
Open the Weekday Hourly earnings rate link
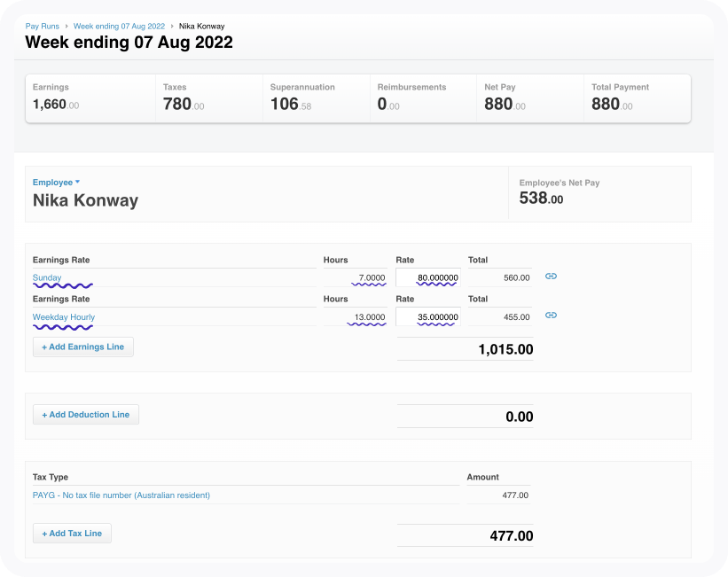pyautogui.click(x=64, y=317)
